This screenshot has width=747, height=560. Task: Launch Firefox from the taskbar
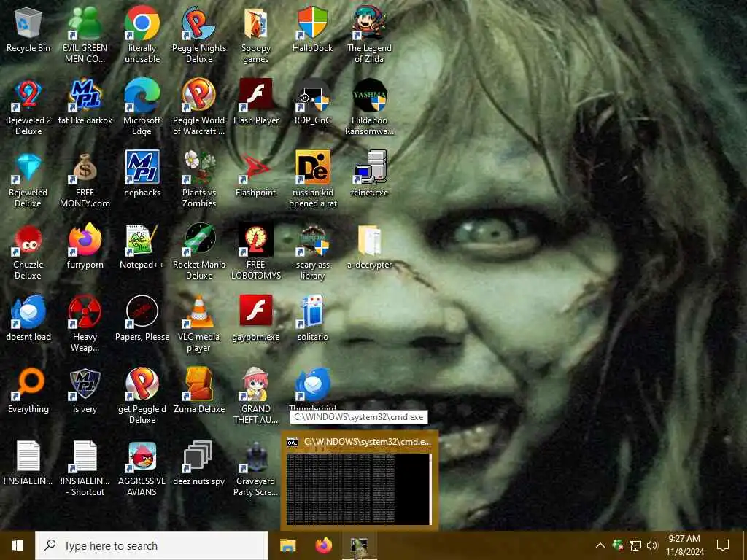point(323,545)
